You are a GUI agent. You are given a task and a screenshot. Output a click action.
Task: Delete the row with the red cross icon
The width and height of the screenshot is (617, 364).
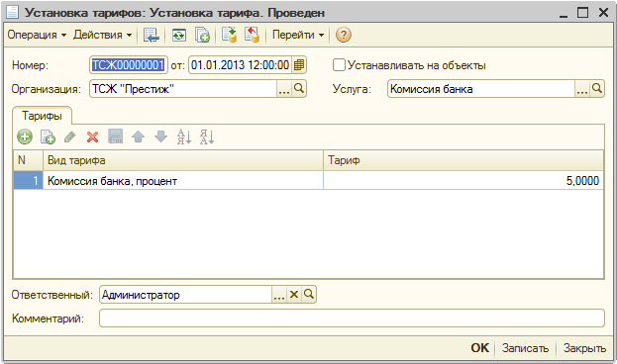[92, 136]
